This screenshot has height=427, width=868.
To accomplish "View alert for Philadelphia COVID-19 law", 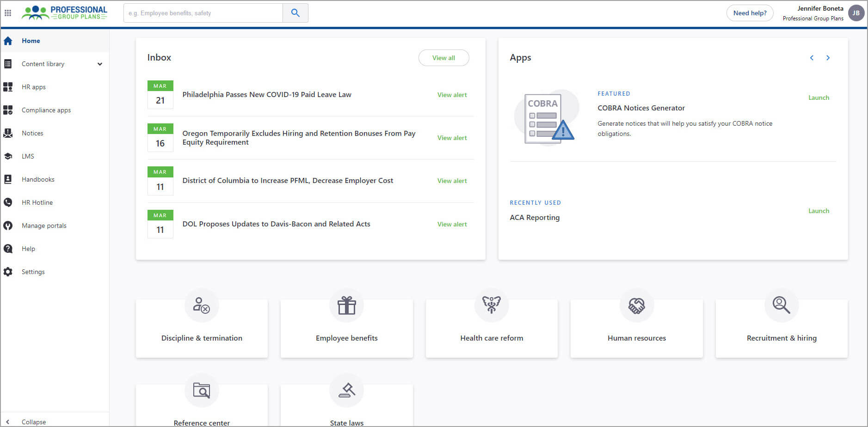I will (452, 95).
